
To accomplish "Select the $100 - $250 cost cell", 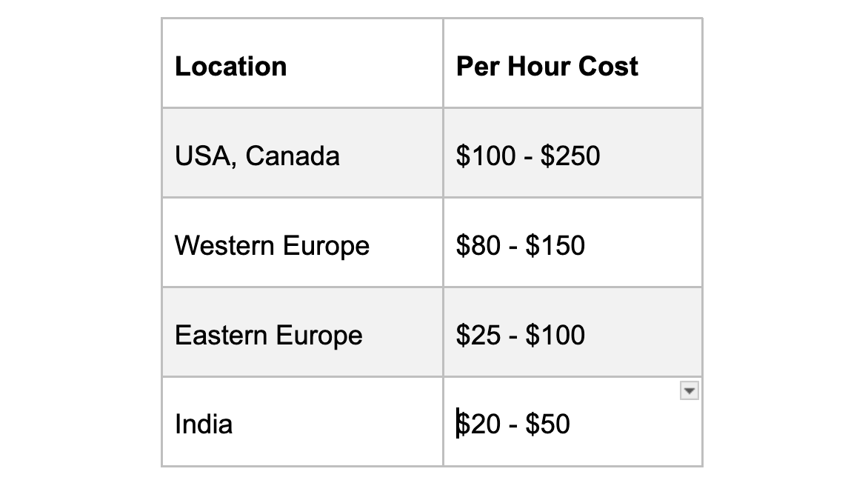I will [573, 153].
